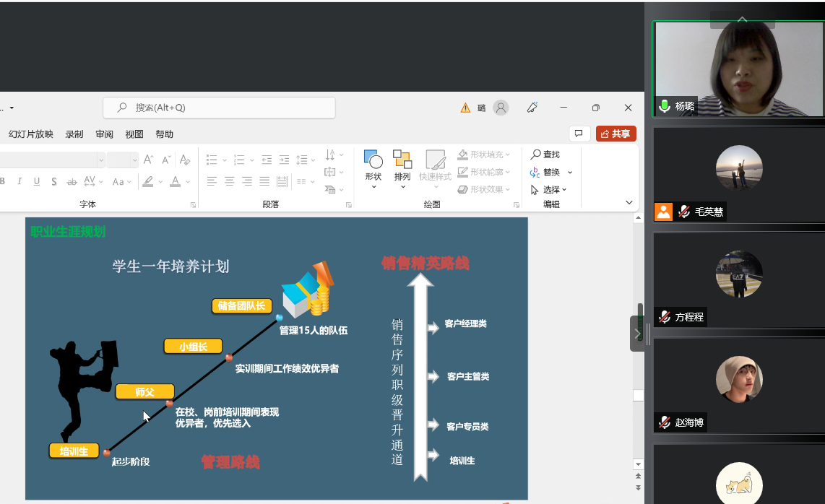Image resolution: width=825 pixels, height=504 pixels.
Task: Open the Slide Show tab (幻灯片放映)
Action: (x=30, y=134)
